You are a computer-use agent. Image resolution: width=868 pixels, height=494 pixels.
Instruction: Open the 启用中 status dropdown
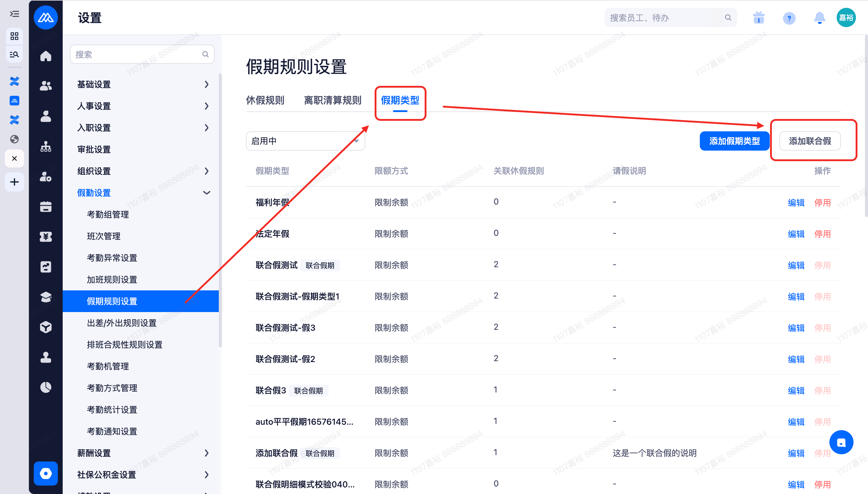305,141
